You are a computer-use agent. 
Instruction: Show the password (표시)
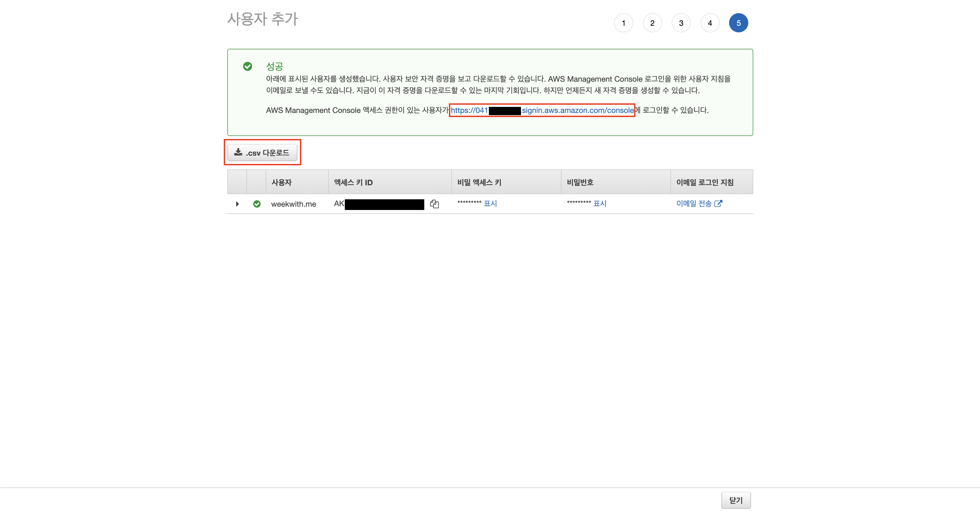(x=600, y=204)
